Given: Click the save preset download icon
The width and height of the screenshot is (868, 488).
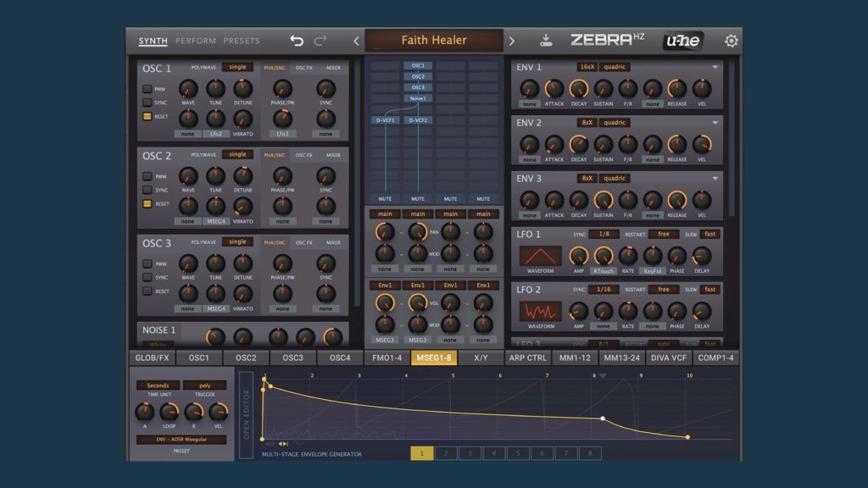Looking at the screenshot, I should coord(546,41).
